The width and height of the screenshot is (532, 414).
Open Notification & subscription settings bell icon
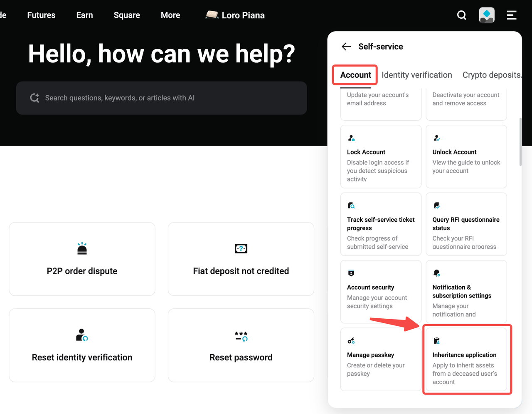pyautogui.click(x=436, y=273)
